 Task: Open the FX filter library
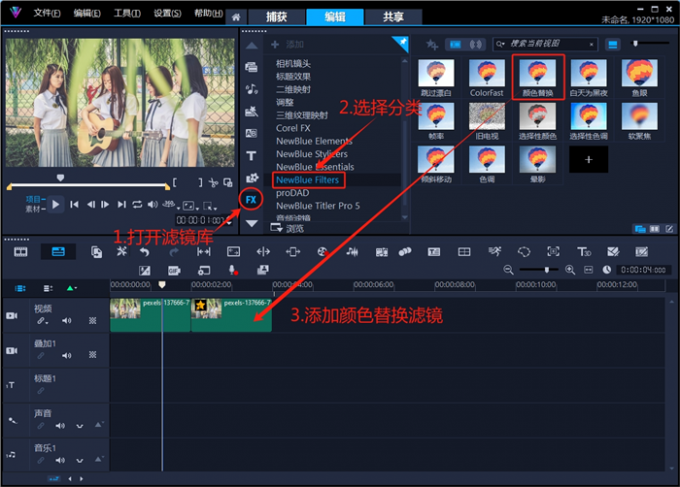[x=251, y=199]
